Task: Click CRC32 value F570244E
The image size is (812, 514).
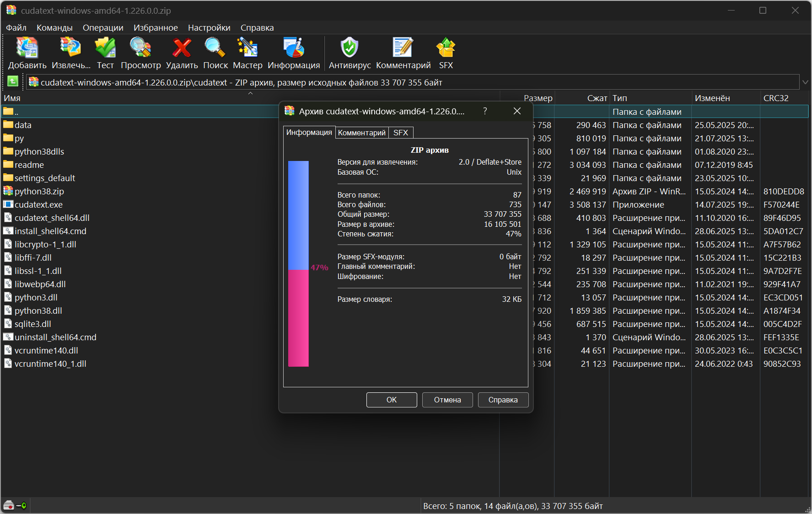Action: coord(781,204)
